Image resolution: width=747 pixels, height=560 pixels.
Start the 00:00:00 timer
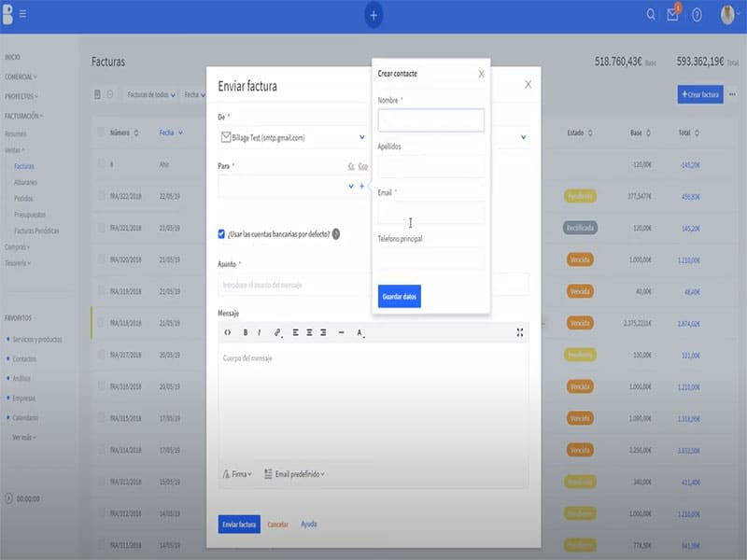(x=8, y=498)
